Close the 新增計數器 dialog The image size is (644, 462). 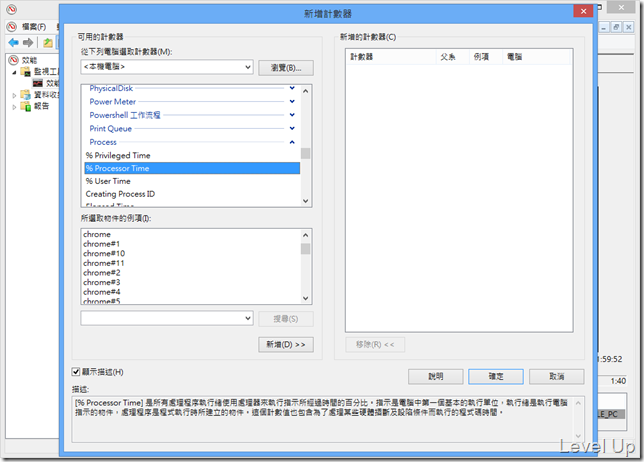(583, 11)
